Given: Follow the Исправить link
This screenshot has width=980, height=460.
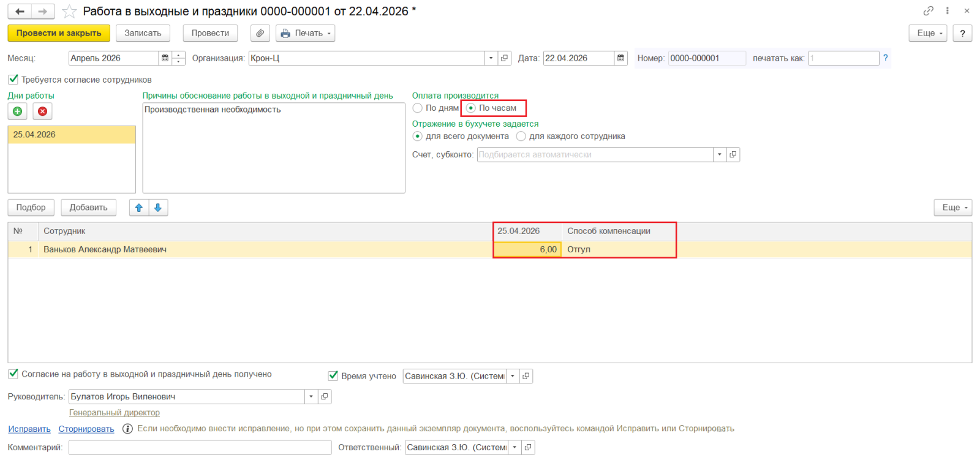Looking at the screenshot, I should click(x=29, y=429).
